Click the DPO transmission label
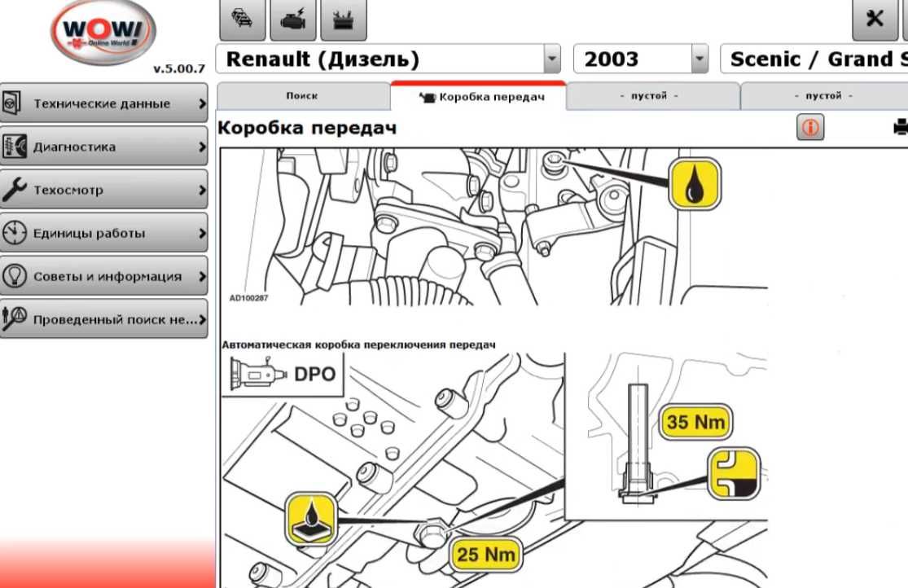Viewport: 908px width, 588px height. pyautogui.click(x=314, y=374)
